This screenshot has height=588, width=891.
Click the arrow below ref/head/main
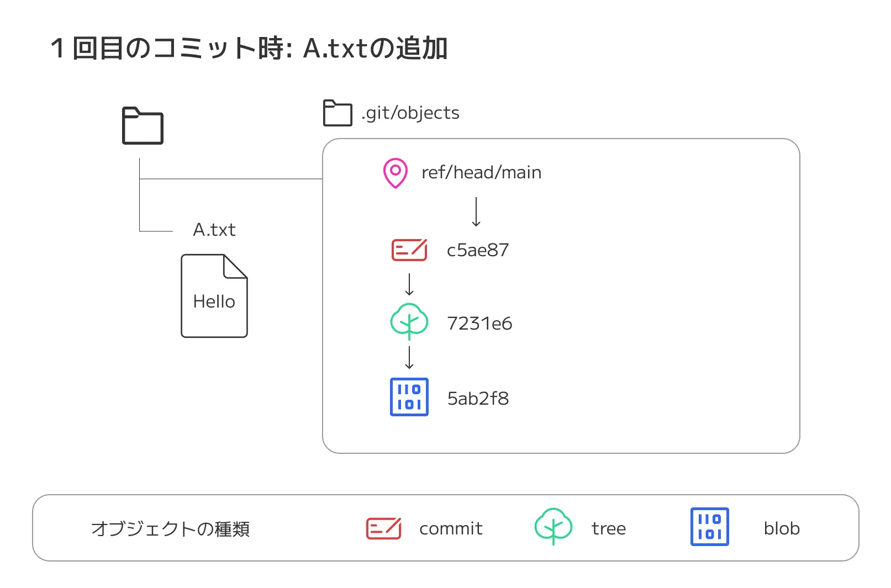pos(476,212)
